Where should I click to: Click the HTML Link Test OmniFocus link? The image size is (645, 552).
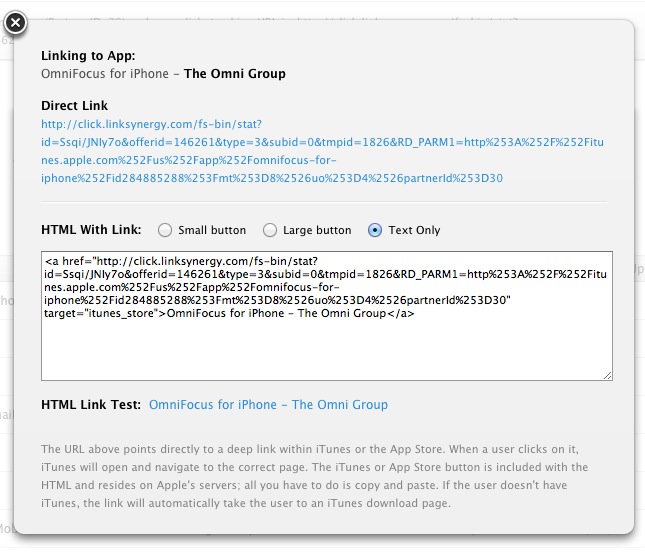click(268, 405)
